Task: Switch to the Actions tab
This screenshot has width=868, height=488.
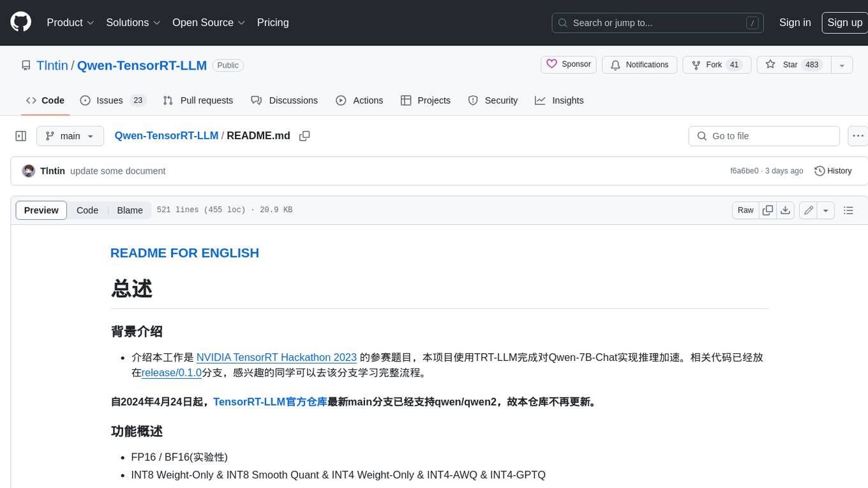Action: point(359,100)
